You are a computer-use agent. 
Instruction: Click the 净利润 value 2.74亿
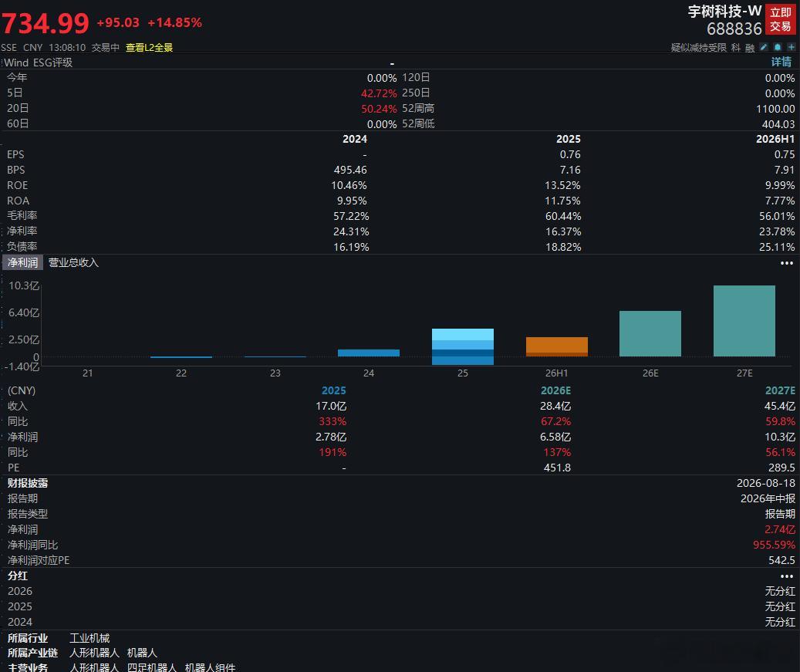pos(780,529)
